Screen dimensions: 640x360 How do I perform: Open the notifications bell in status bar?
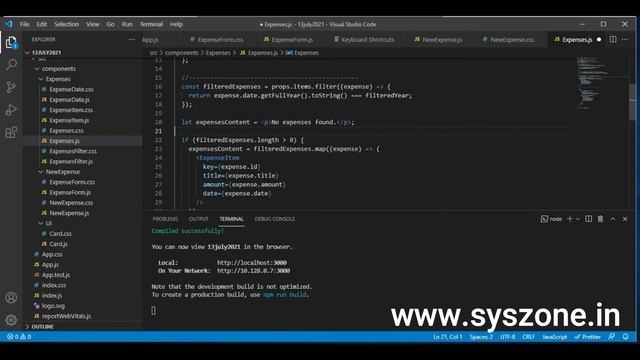[625, 337]
